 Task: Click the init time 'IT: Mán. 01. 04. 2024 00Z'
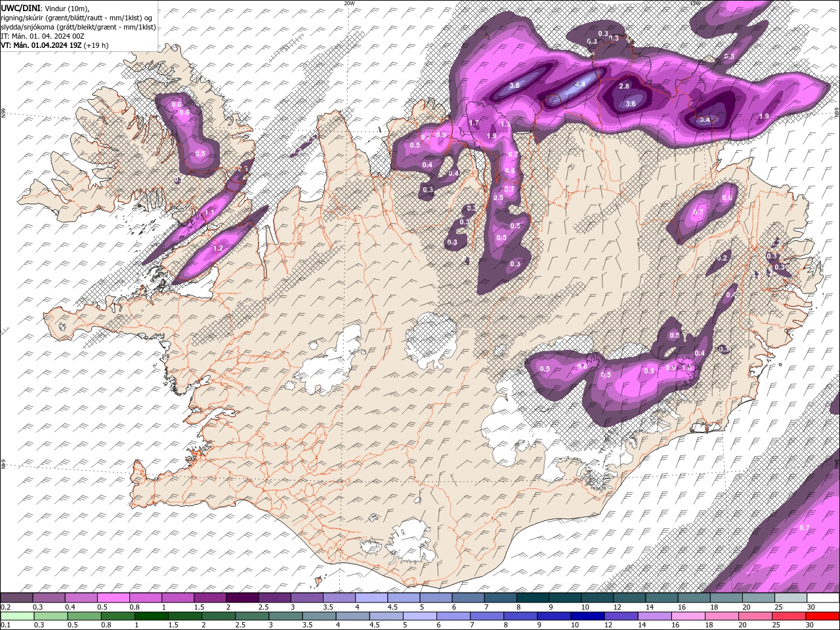tap(43, 36)
